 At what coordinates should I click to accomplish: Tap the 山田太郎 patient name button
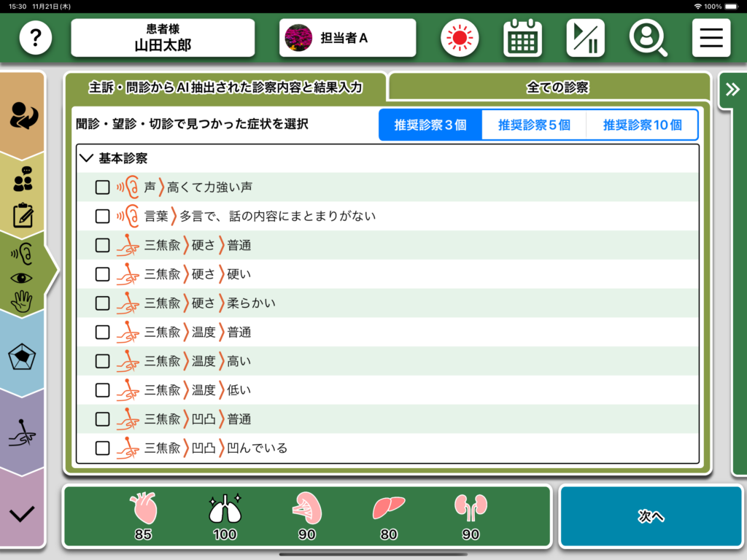[163, 38]
